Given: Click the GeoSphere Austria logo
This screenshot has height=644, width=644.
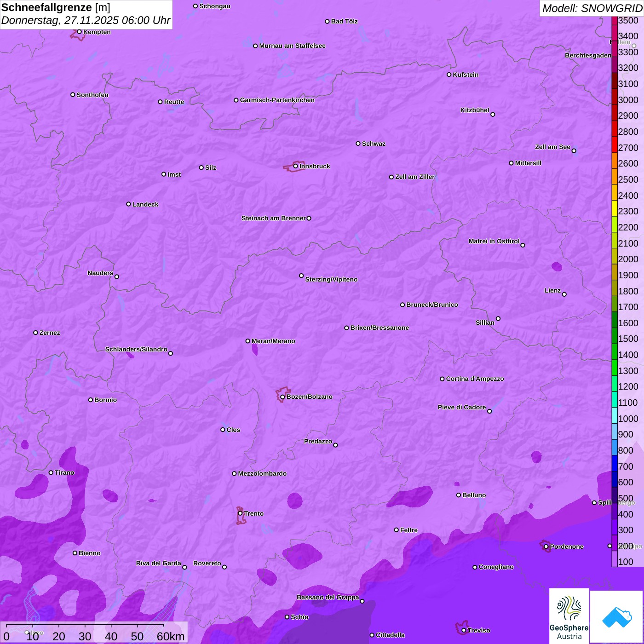Looking at the screenshot, I should pos(569,615).
